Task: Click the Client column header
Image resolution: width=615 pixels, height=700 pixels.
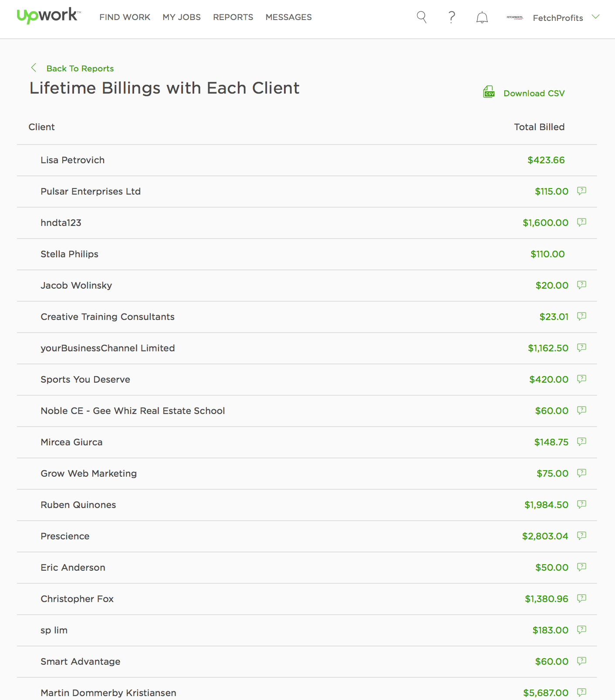Action: (41, 127)
